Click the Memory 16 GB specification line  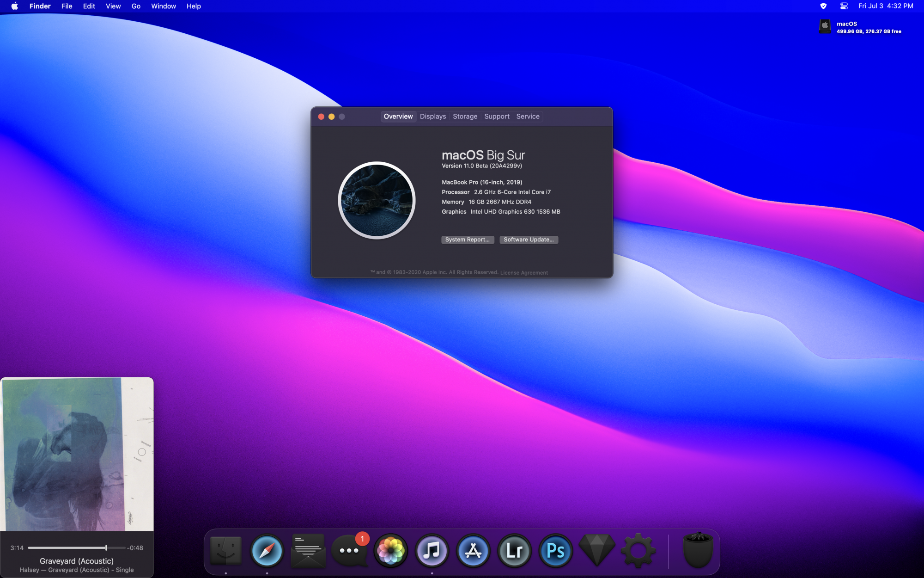(x=486, y=202)
